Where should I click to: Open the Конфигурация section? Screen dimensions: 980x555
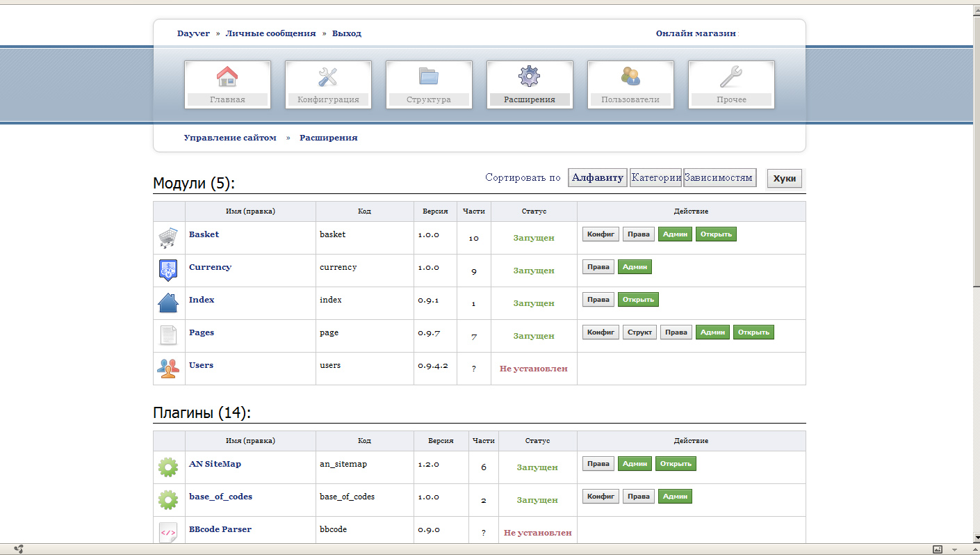pyautogui.click(x=328, y=84)
